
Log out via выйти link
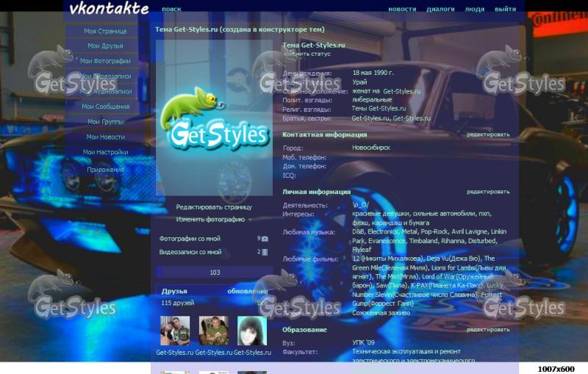tap(505, 9)
